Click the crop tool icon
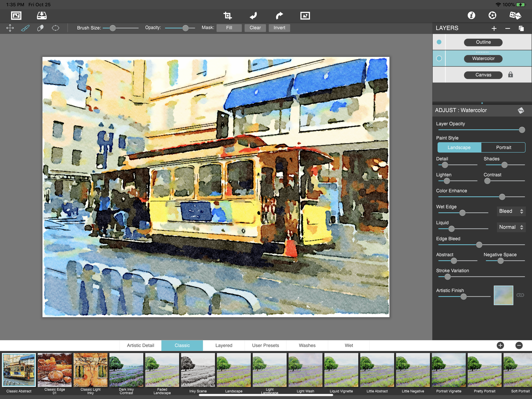The image size is (532, 399). click(227, 16)
